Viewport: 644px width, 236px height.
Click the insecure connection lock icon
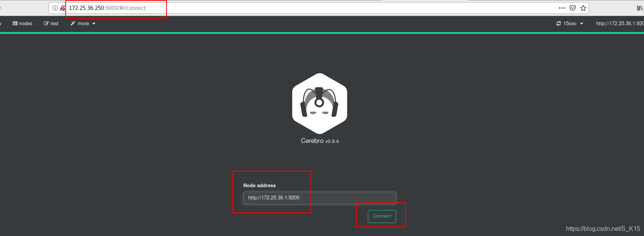click(x=63, y=8)
